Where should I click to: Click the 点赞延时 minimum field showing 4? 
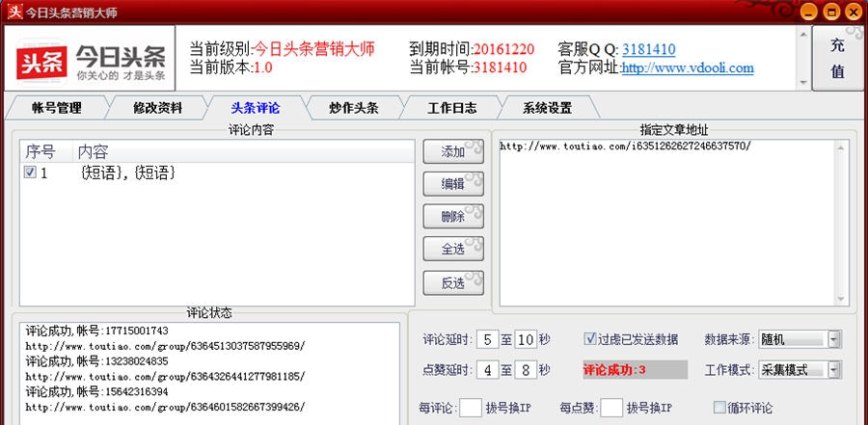488,370
